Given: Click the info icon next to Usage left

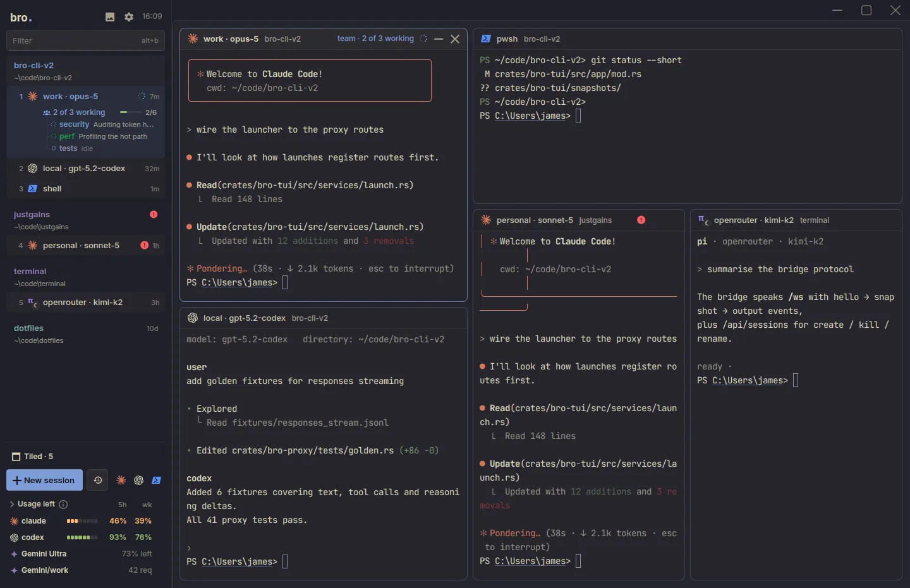Looking at the screenshot, I should (x=63, y=504).
